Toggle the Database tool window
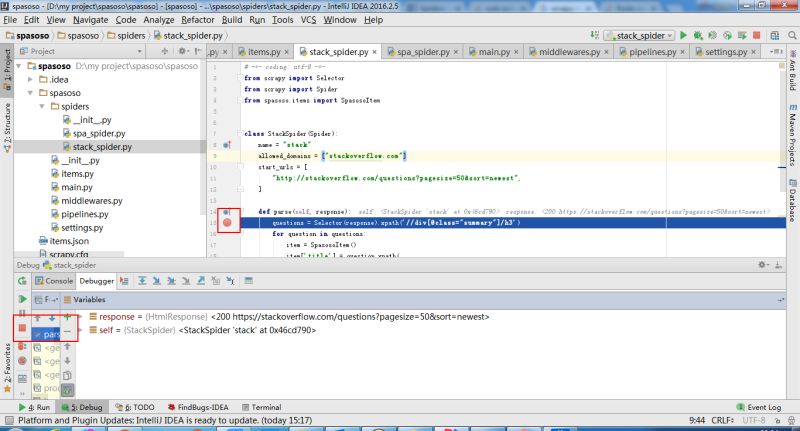 click(792, 200)
